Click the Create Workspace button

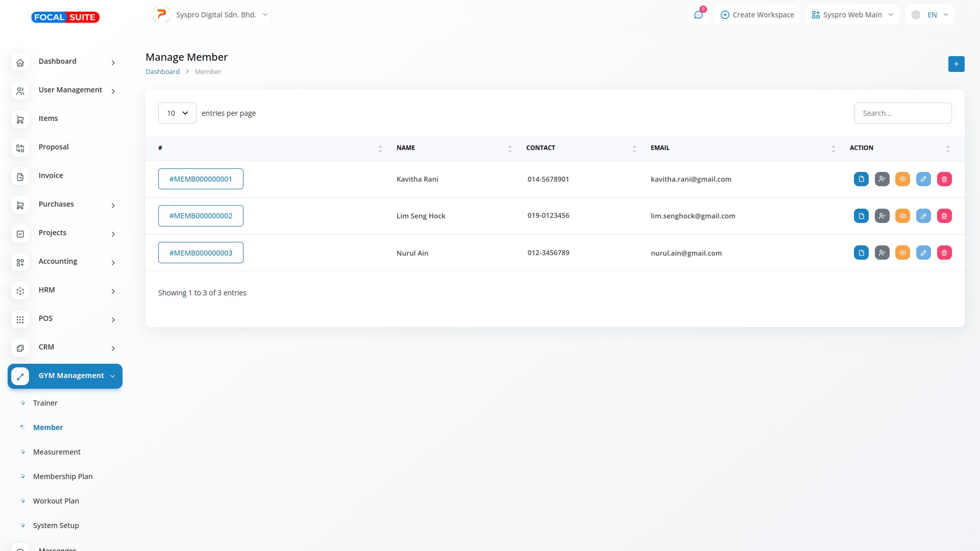(x=757, y=15)
